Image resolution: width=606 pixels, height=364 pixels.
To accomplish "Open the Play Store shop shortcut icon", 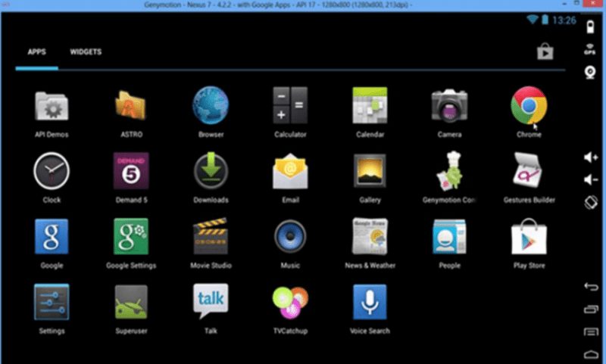I will coord(545,51).
